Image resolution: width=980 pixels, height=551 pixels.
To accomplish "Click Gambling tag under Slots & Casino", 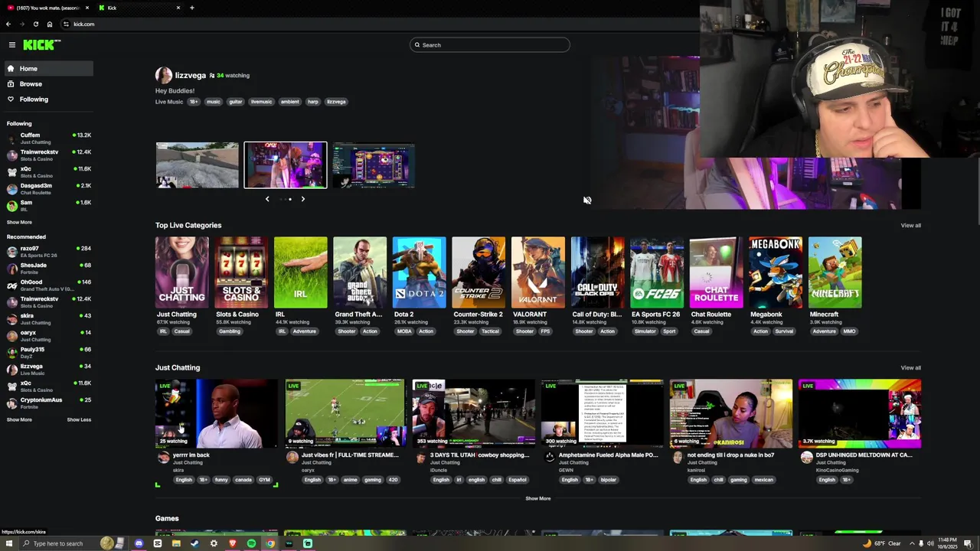I will coord(230,331).
